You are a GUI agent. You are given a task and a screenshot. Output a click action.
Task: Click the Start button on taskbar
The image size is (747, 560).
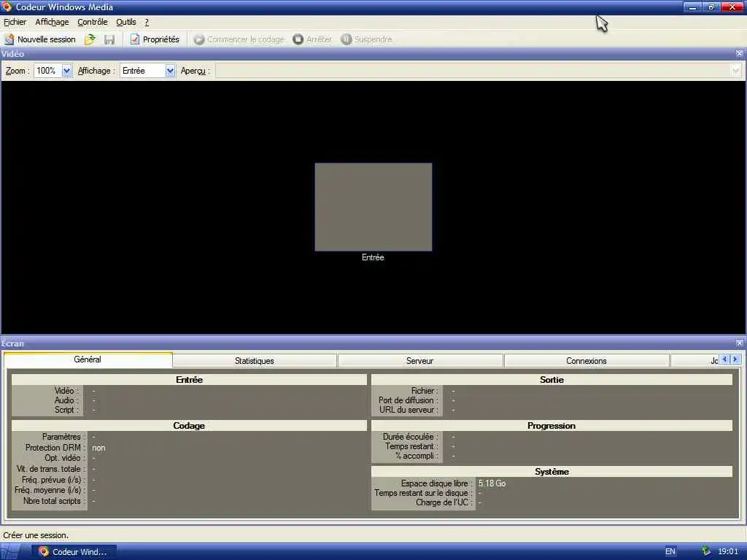pyautogui.click(x=10, y=552)
